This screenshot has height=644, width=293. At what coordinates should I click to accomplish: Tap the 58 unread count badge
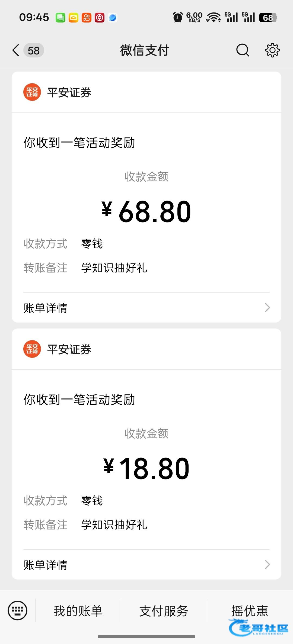click(x=34, y=50)
